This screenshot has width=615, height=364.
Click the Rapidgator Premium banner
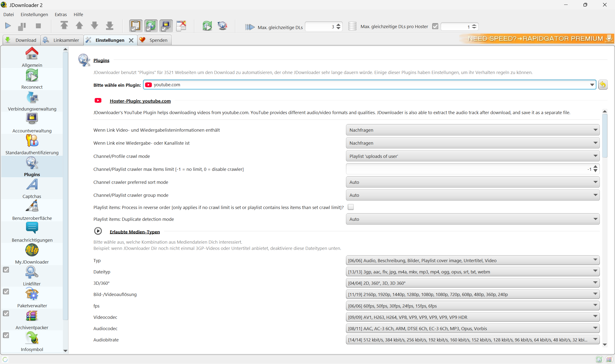[x=536, y=38]
